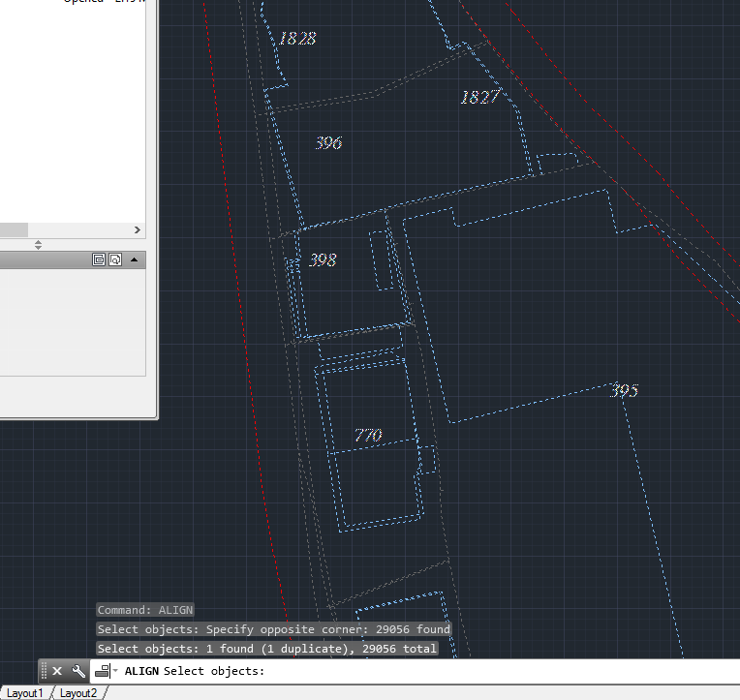740x700 pixels.
Task: Click the command line drag grip
Action: click(x=44, y=671)
